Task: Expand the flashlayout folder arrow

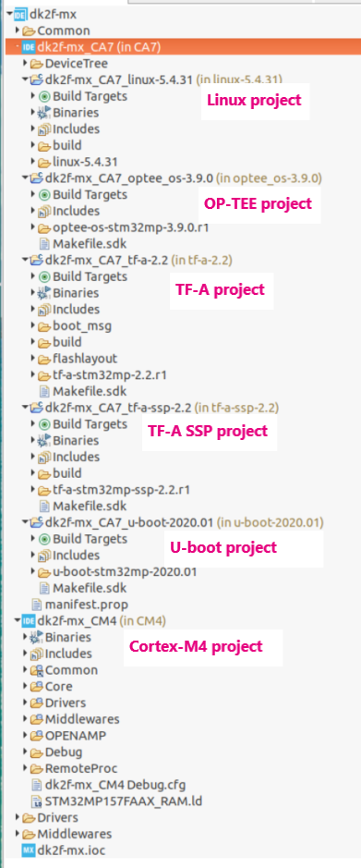Action: click(33, 359)
